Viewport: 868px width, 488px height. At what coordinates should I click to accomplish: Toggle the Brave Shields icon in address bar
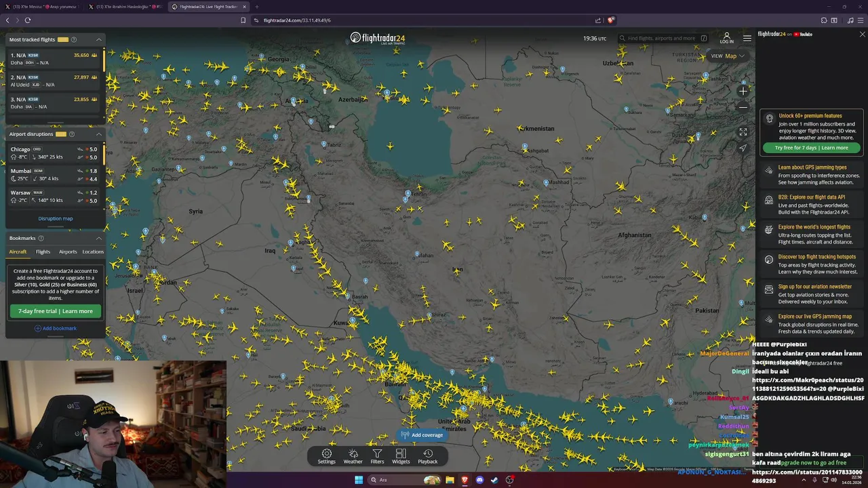tap(610, 20)
